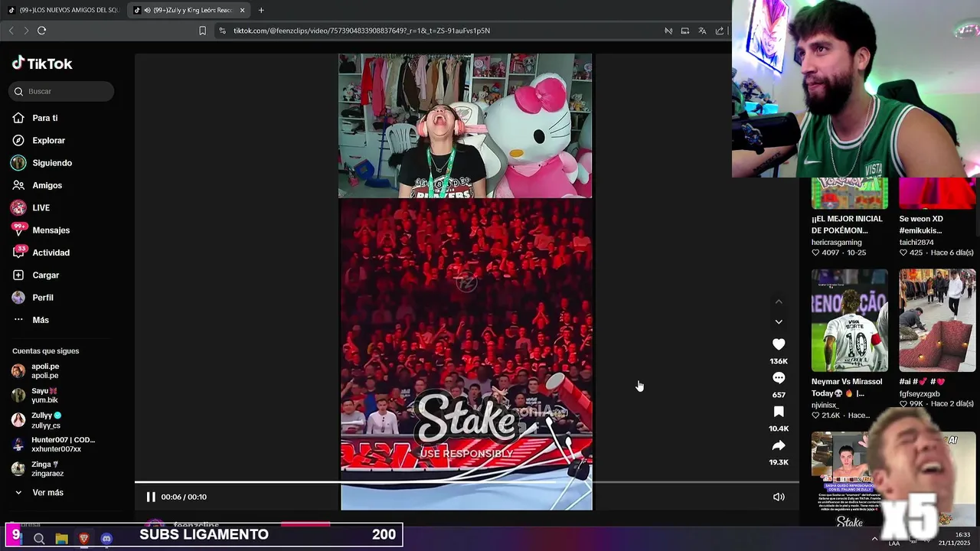Click the video time counter 00:06 / 00:10

click(x=184, y=497)
